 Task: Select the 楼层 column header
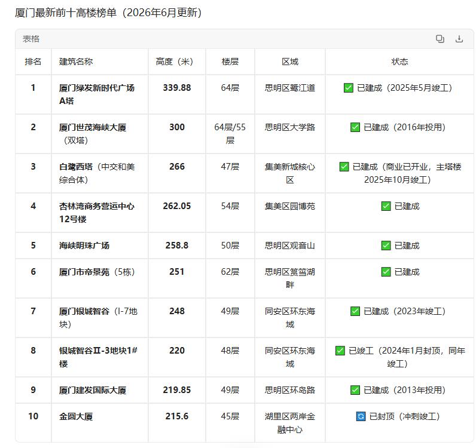pos(230,62)
